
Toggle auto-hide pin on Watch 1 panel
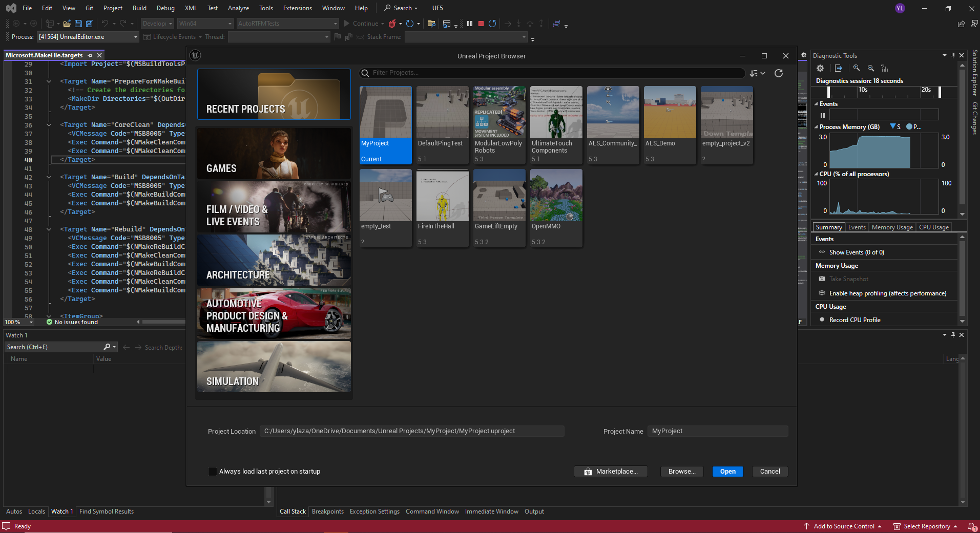(x=953, y=335)
